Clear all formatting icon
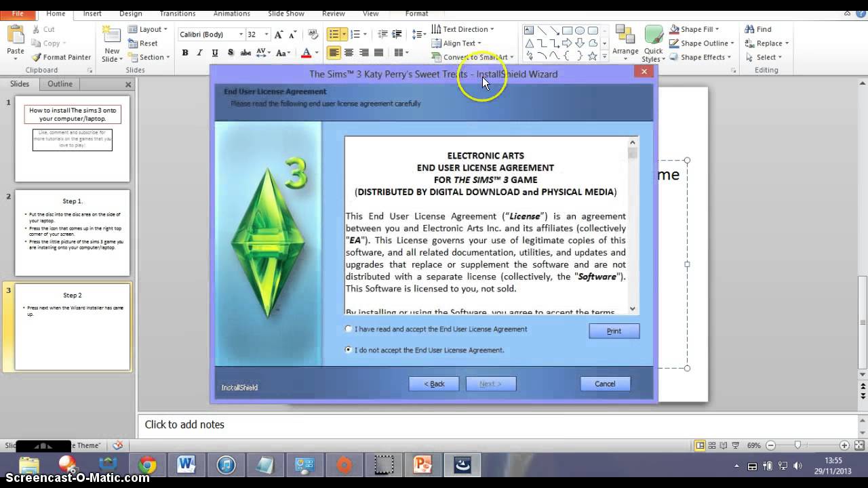 313,34
